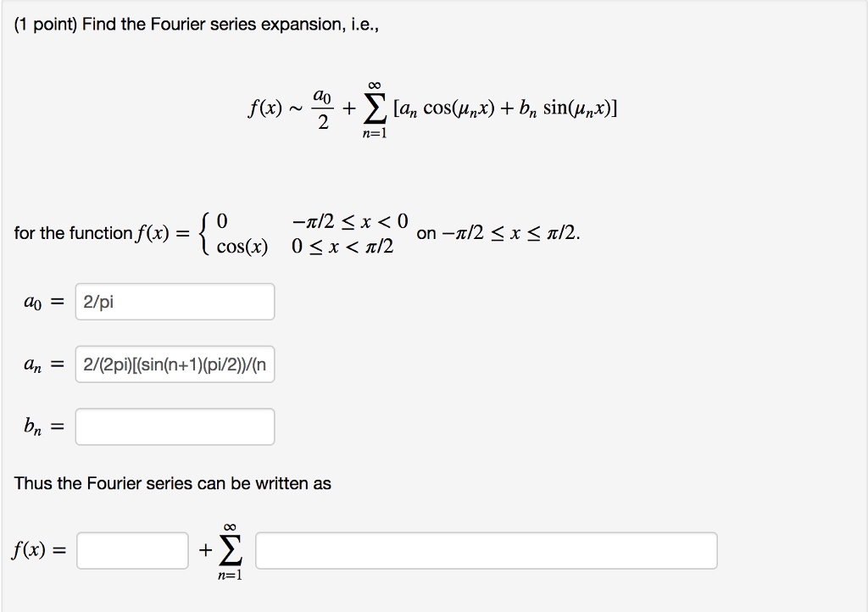Click the bn box to type an answer
Screen dimensions: 868x612
point(174,426)
